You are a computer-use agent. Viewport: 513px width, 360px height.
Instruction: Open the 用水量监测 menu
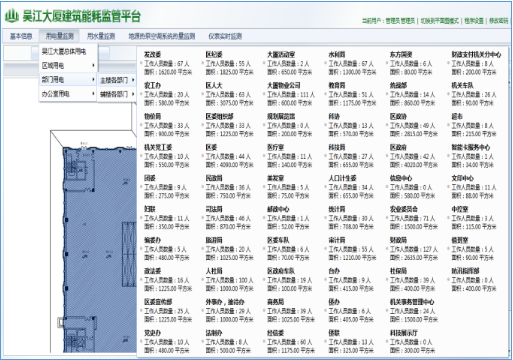coord(101,36)
